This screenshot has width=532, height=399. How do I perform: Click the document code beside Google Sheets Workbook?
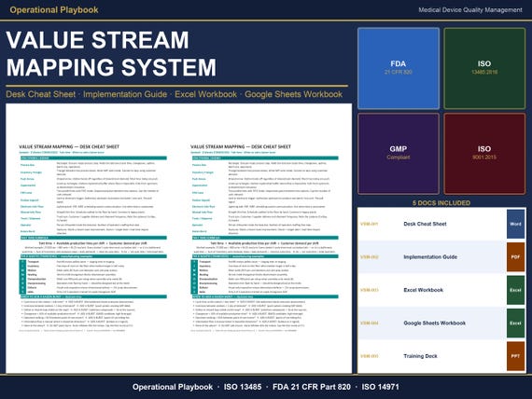coord(370,323)
